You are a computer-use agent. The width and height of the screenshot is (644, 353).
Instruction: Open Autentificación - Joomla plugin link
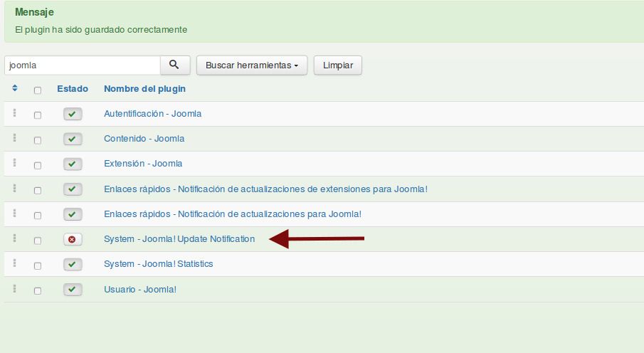(152, 114)
